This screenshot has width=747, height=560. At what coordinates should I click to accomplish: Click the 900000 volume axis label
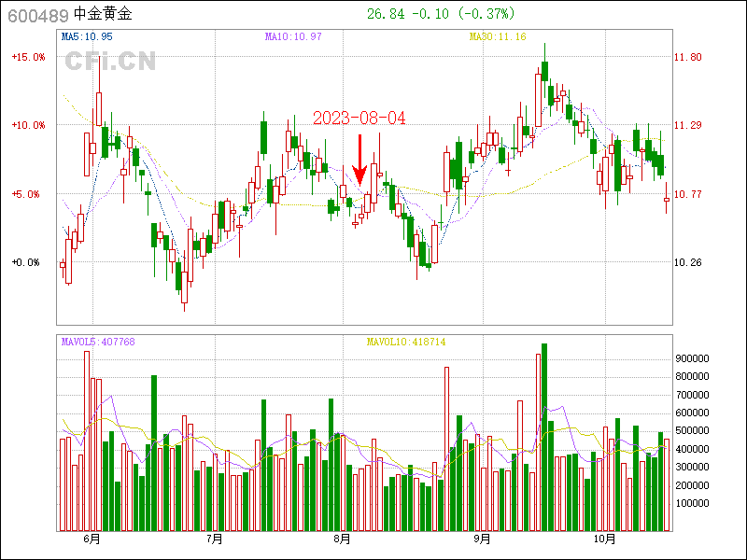tap(692, 358)
